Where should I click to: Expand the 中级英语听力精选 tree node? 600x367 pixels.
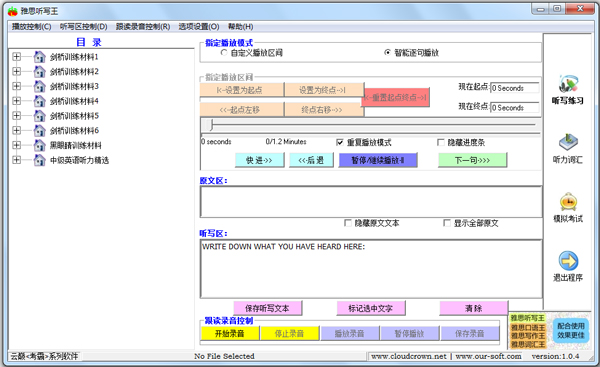[16, 160]
